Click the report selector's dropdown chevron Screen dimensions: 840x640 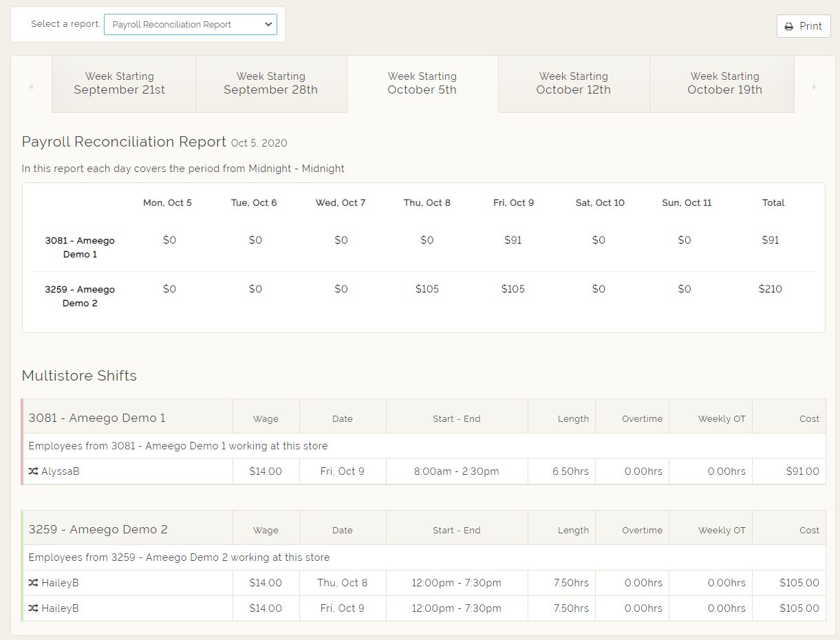click(x=268, y=23)
